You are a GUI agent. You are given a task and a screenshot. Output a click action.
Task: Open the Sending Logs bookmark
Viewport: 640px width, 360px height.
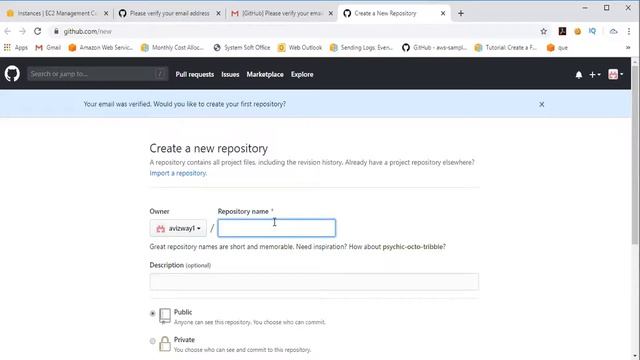(361, 48)
